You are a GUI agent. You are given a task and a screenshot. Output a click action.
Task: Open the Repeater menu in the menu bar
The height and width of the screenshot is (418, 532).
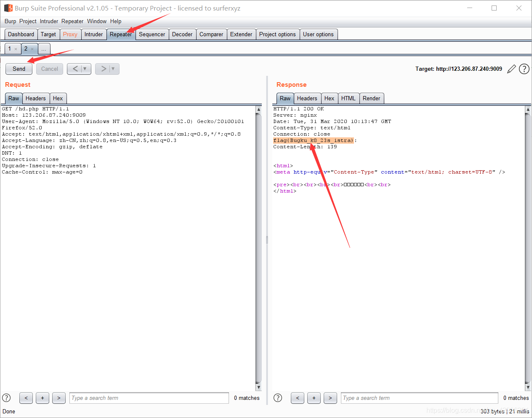(72, 21)
